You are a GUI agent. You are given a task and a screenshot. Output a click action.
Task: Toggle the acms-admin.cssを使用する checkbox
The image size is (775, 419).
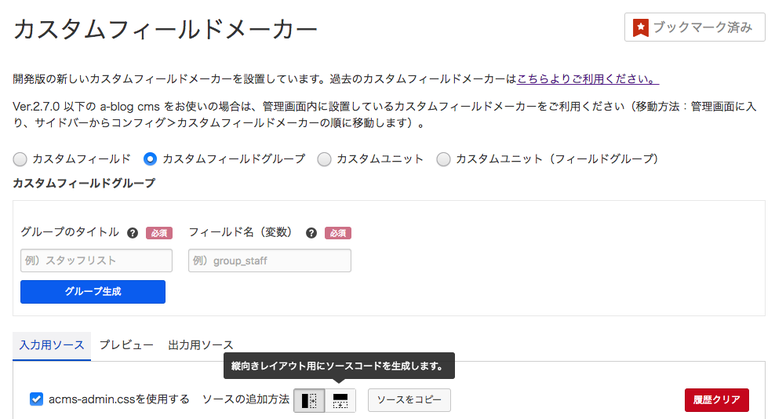(37, 399)
